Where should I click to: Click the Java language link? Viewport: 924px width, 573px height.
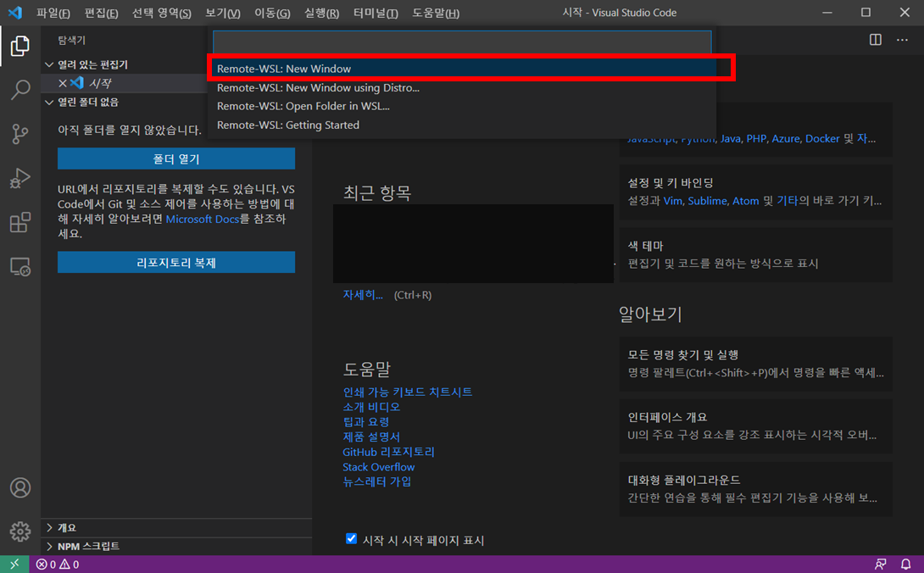[731, 138]
